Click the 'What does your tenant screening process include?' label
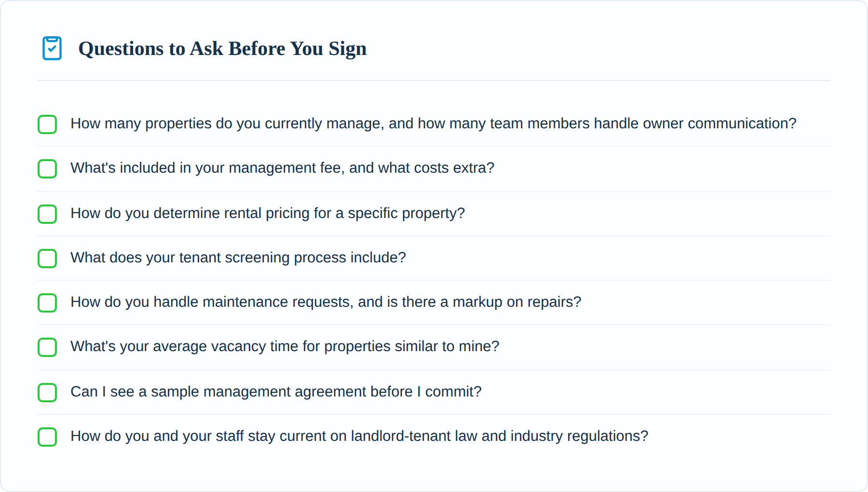Viewport: 868px width, 492px height. coord(238,258)
